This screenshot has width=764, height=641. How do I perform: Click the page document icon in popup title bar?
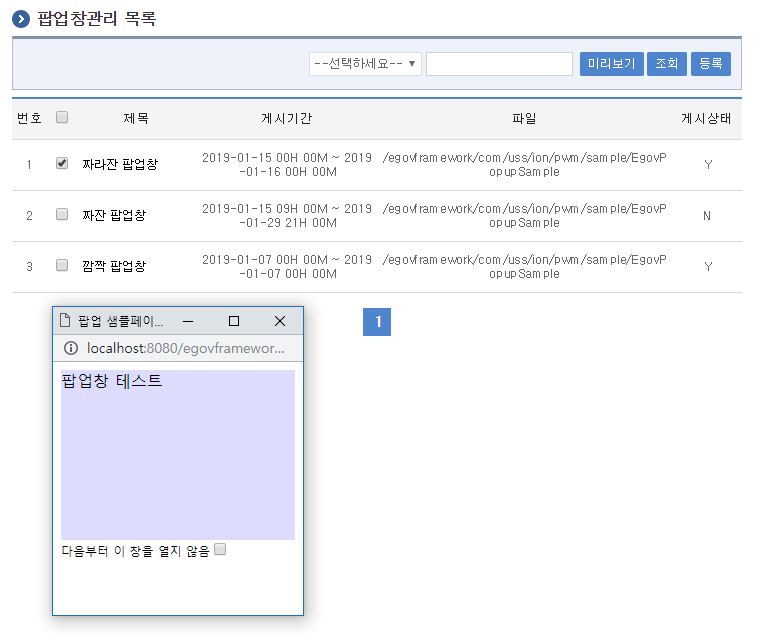(x=66, y=321)
